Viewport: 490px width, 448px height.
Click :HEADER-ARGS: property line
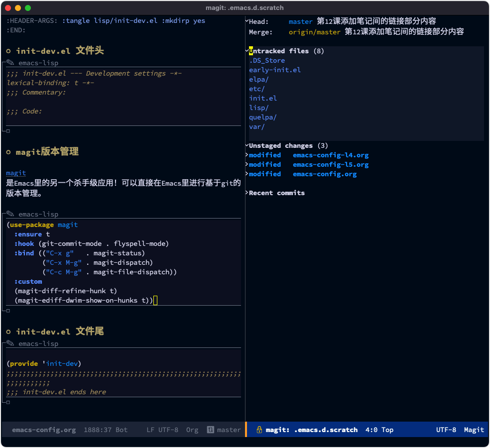[x=106, y=20]
